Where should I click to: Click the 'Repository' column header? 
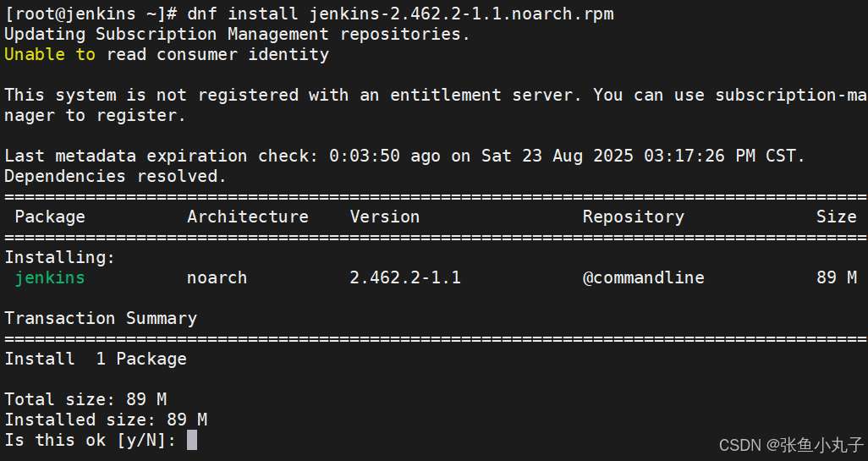pos(634,217)
